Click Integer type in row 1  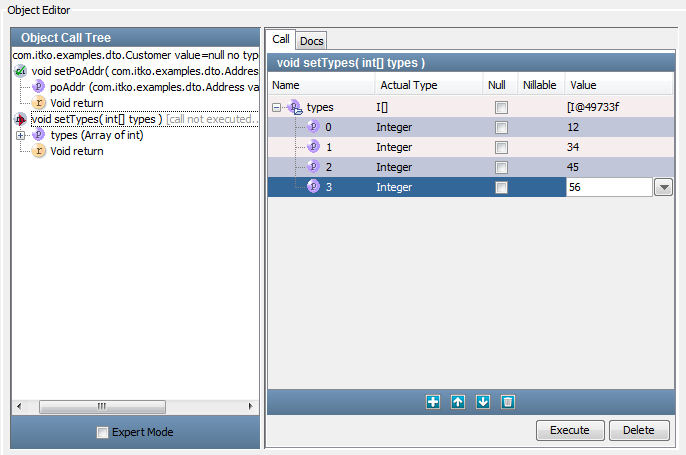coord(394,147)
